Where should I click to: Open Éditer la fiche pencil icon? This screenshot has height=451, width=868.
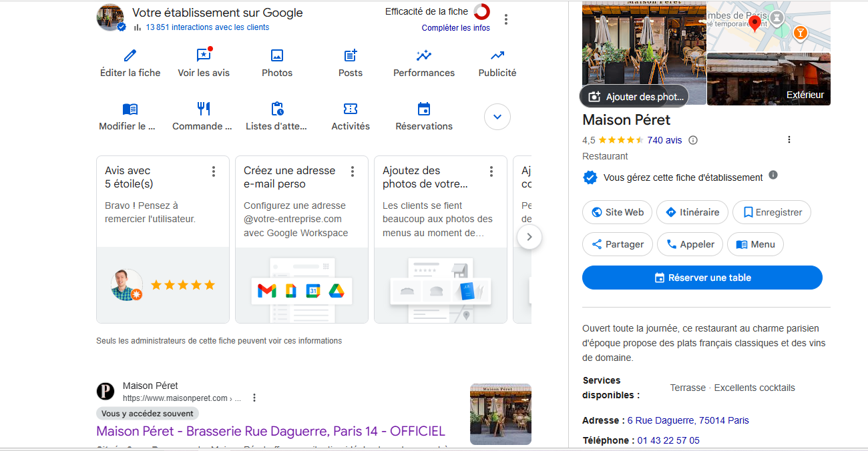click(x=130, y=55)
